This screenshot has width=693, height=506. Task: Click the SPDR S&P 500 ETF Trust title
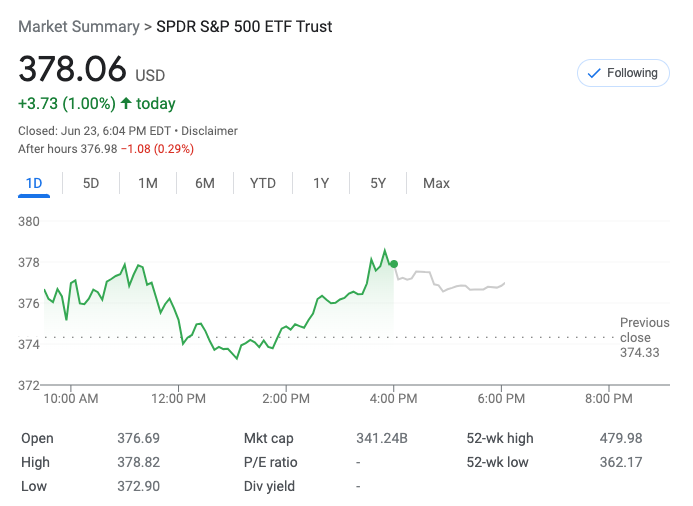point(244,27)
